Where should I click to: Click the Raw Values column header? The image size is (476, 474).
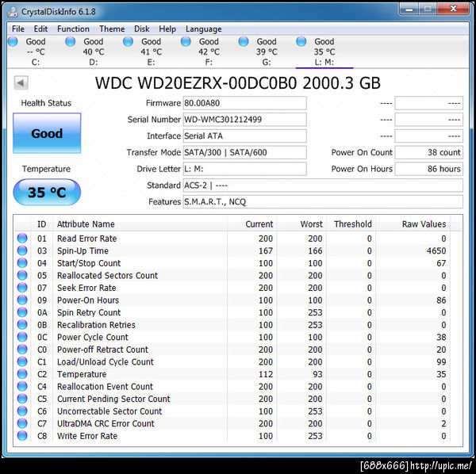click(x=413, y=224)
